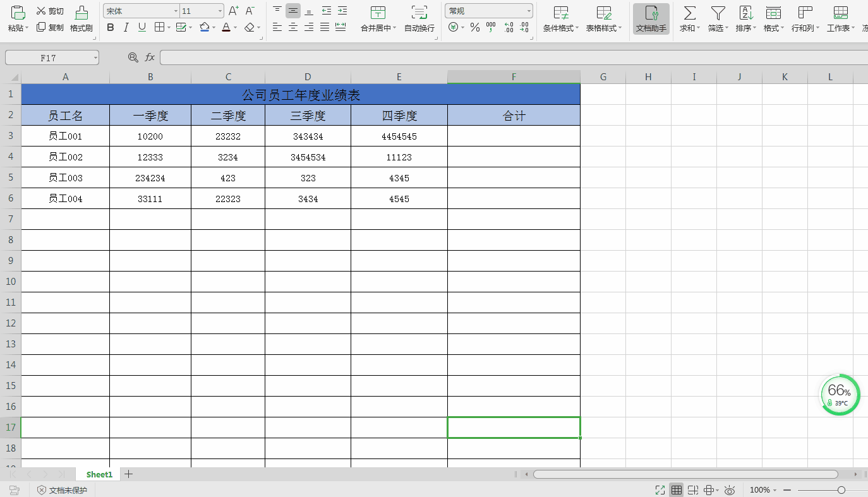Click the insert function fx icon
868x497 pixels.
(150, 57)
